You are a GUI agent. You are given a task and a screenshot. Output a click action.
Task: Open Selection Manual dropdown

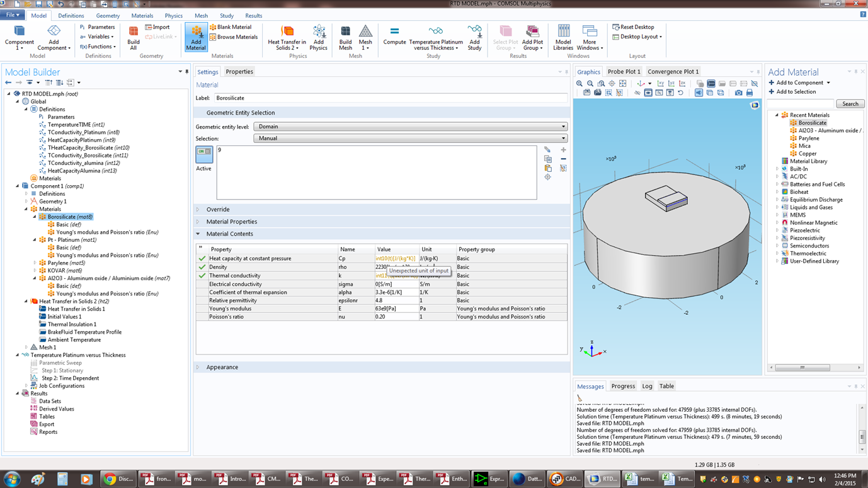410,139
